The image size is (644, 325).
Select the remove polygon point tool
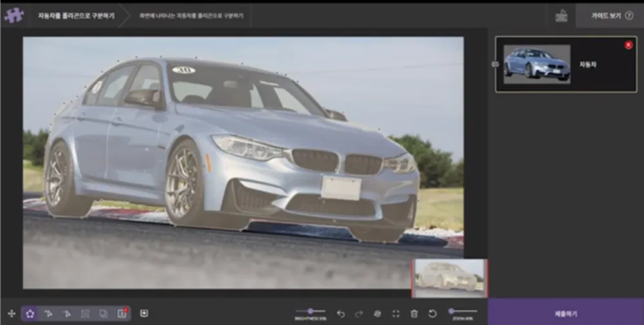(67, 313)
